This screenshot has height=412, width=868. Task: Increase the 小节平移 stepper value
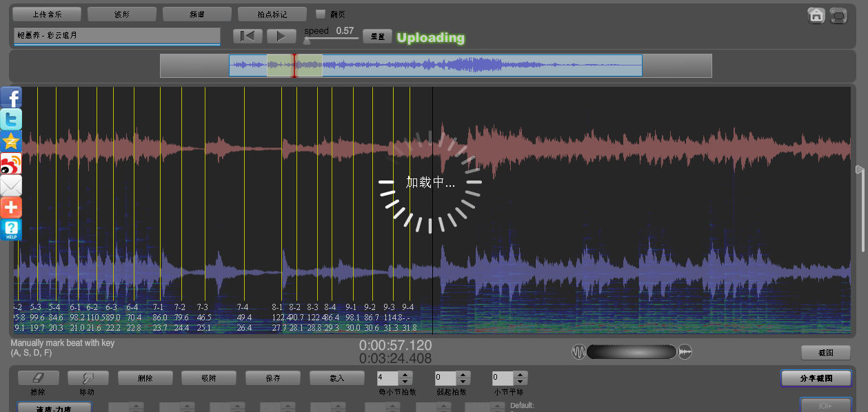point(521,375)
